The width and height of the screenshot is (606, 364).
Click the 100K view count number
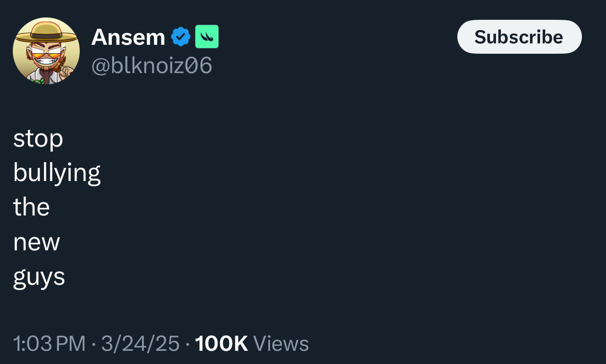coord(221,344)
